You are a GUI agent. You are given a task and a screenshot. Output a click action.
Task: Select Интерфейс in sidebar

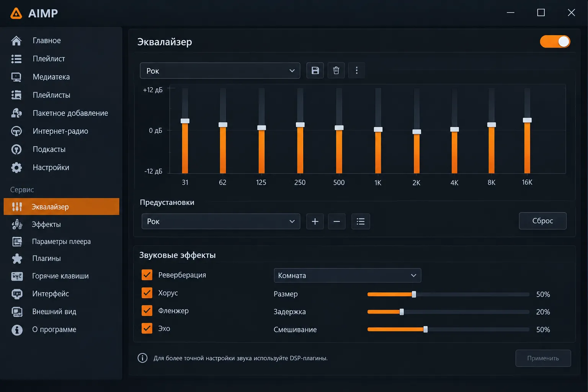[61, 294]
